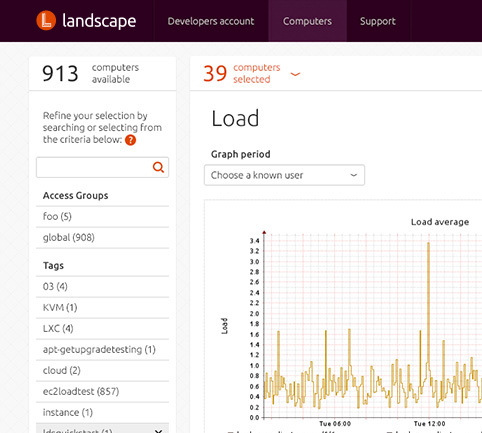
Task: Remove the selected tag with the X icon
Action: point(159,430)
